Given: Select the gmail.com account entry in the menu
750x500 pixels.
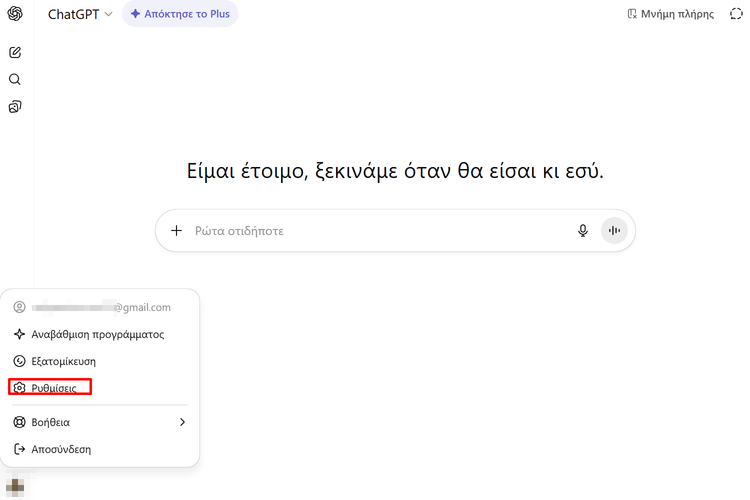Looking at the screenshot, I should (x=100, y=307).
